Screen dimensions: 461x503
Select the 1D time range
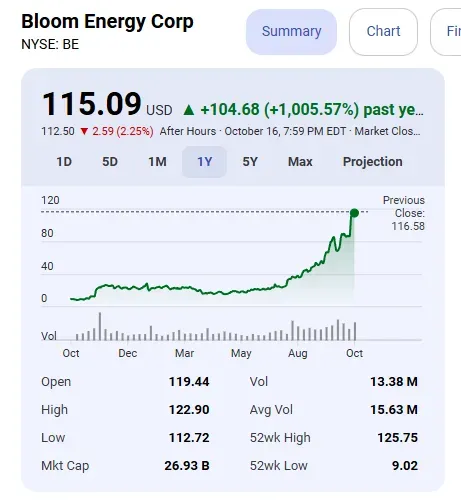[64, 162]
